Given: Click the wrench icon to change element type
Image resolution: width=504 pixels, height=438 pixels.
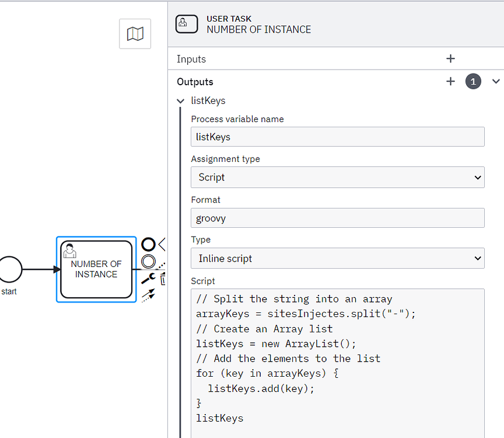Looking at the screenshot, I should tap(148, 279).
